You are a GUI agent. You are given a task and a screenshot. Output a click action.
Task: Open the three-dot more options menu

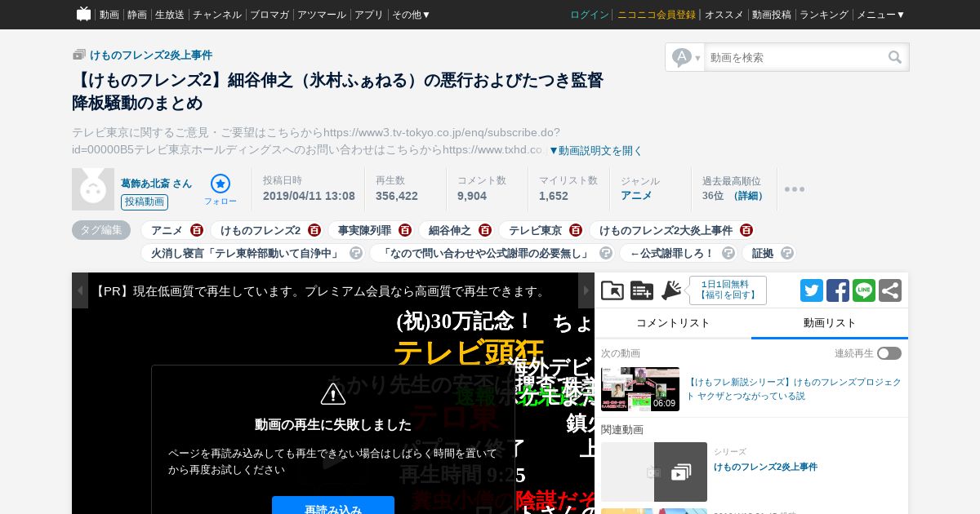[x=795, y=189]
